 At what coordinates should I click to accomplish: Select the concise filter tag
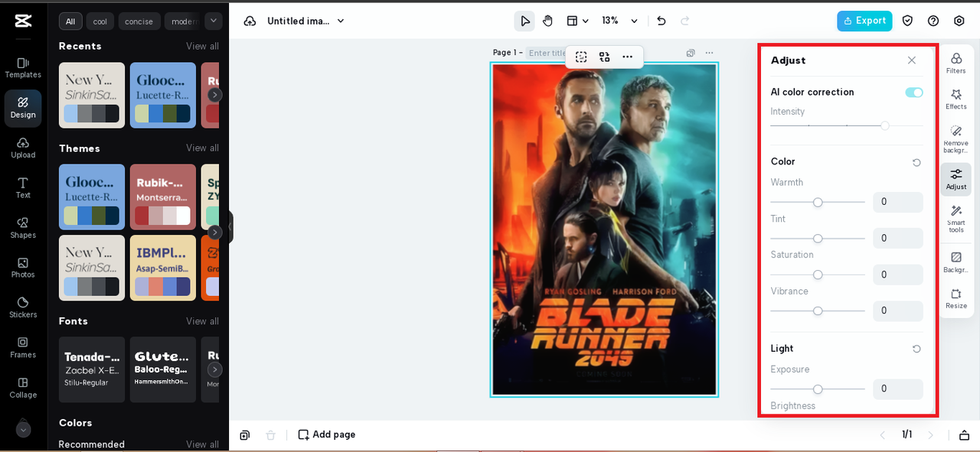(x=139, y=21)
